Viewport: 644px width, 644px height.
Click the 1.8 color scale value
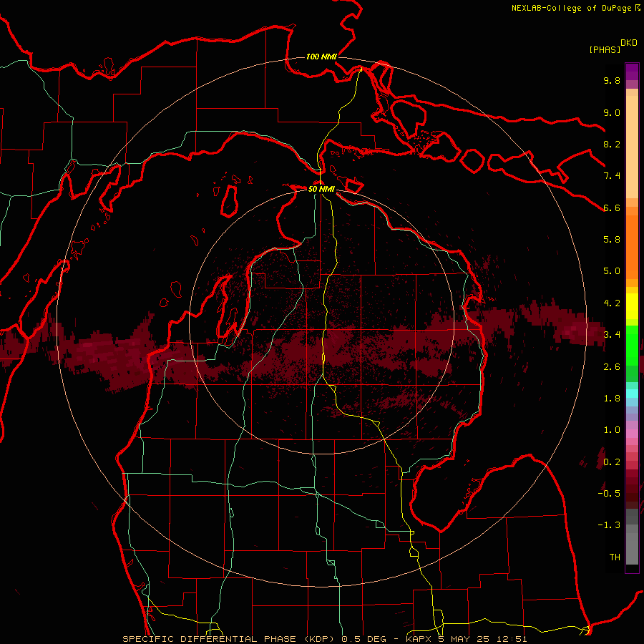(612, 399)
